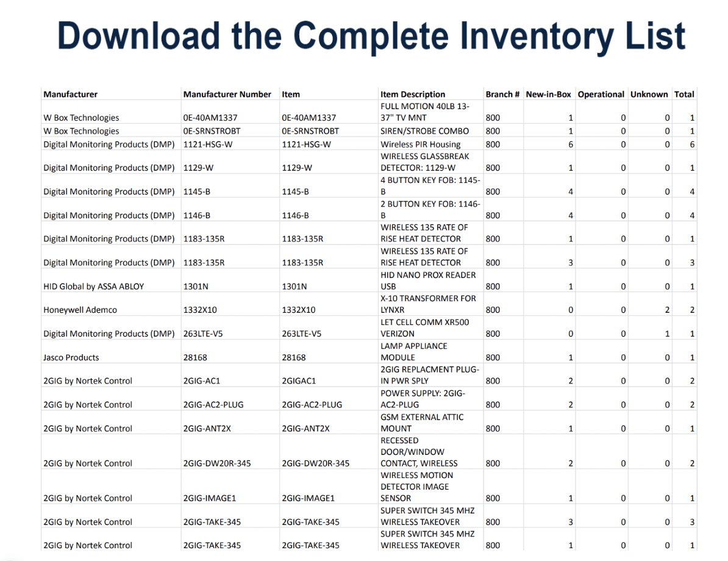The image size is (728, 561).
Task: Click the Total column header
Action: tap(684, 95)
